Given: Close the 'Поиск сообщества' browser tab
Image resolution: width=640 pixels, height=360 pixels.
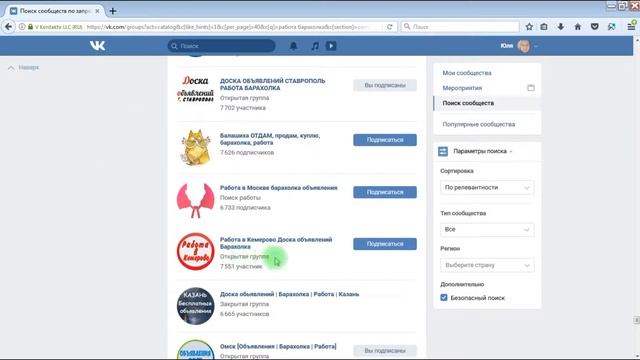Looking at the screenshot, I should coord(97,11).
